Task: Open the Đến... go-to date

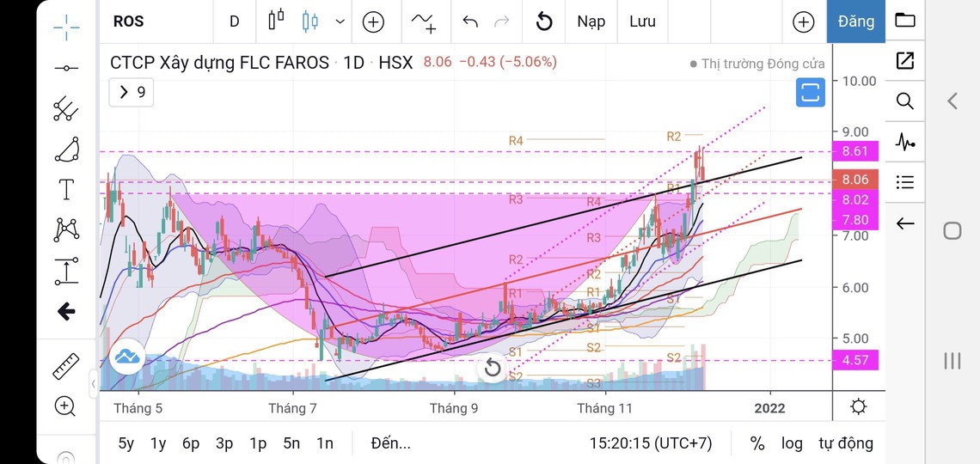Action: 390,443
